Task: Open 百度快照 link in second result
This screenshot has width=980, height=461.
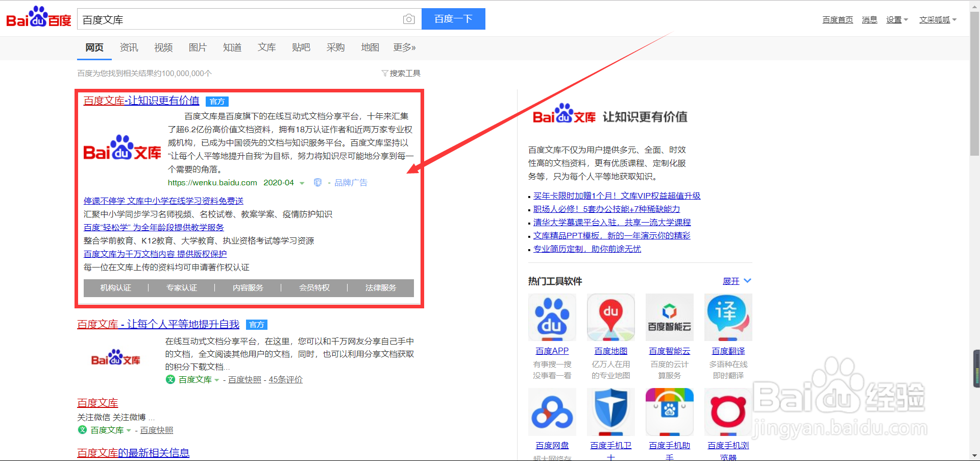Action: point(244,380)
